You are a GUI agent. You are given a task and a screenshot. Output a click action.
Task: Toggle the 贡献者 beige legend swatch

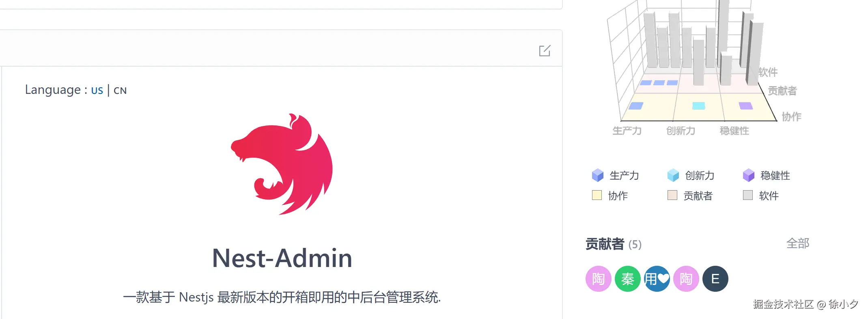click(x=672, y=195)
